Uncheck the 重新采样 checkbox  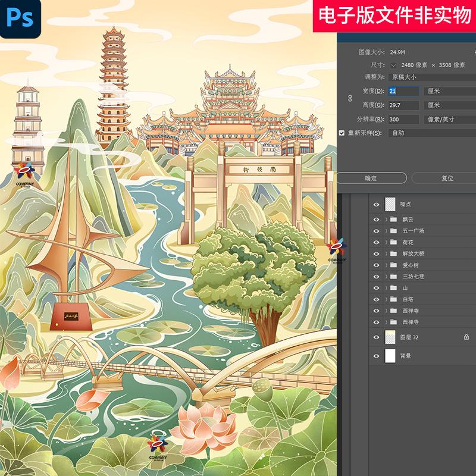pos(342,133)
